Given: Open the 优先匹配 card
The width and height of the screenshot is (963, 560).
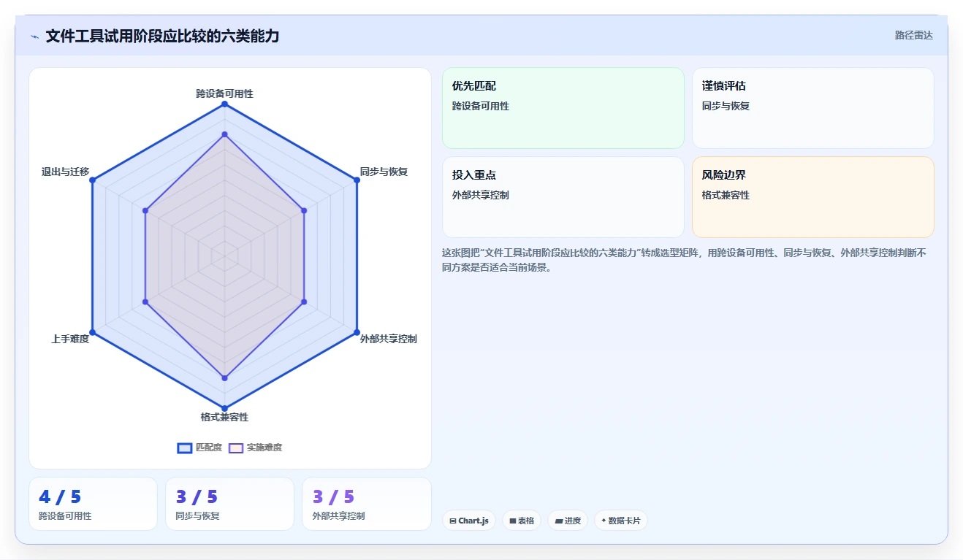Looking at the screenshot, I should pos(563,108).
